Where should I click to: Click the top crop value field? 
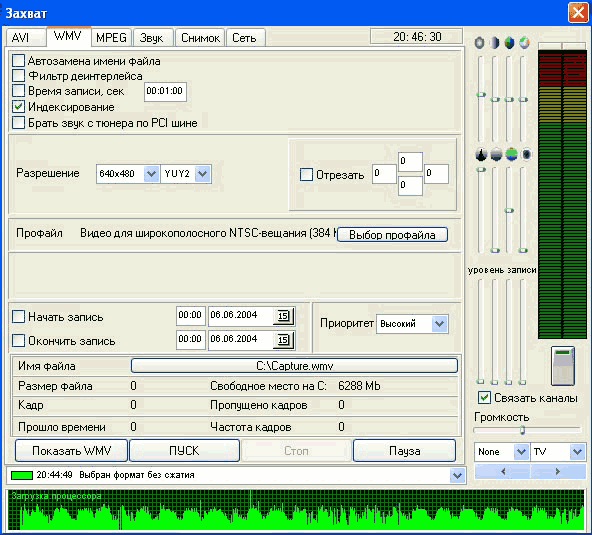410,162
